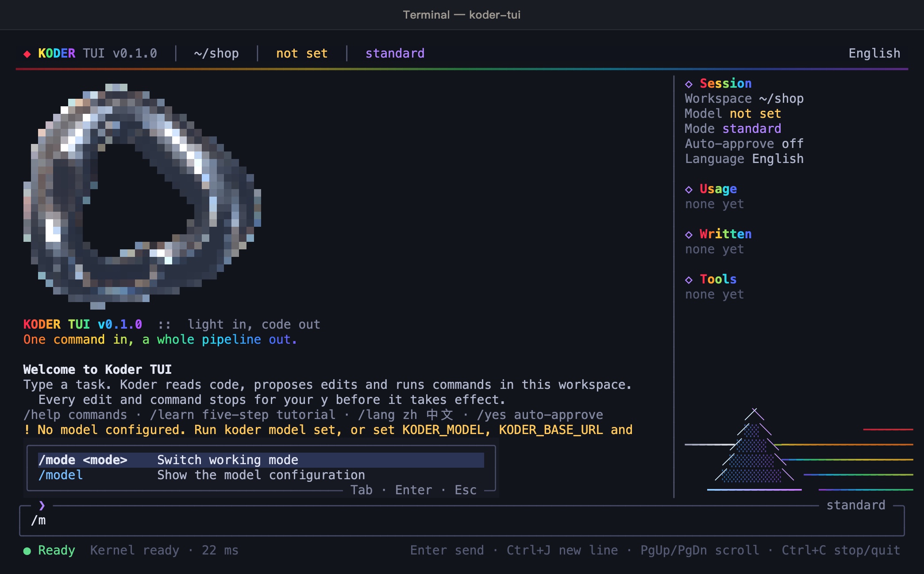The height and width of the screenshot is (574, 924).
Task: Click the '/help commands' hint
Action: (75, 415)
